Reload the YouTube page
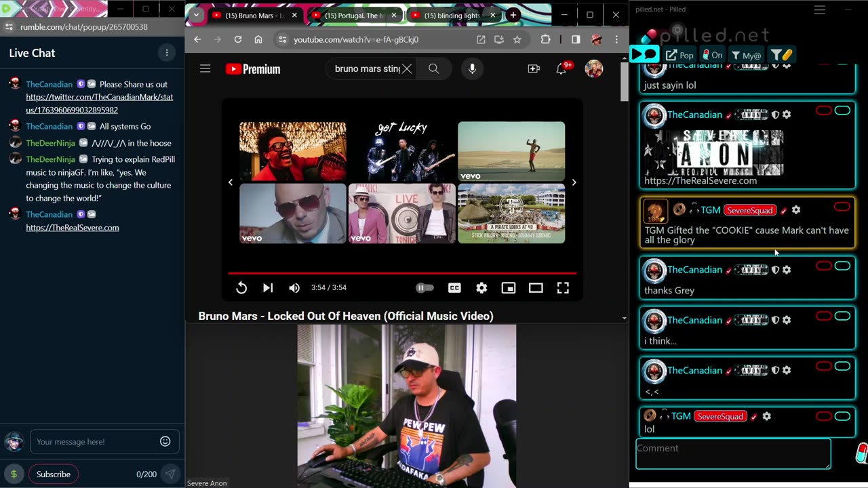Screen dimensions: 868x488 [x=238, y=39]
